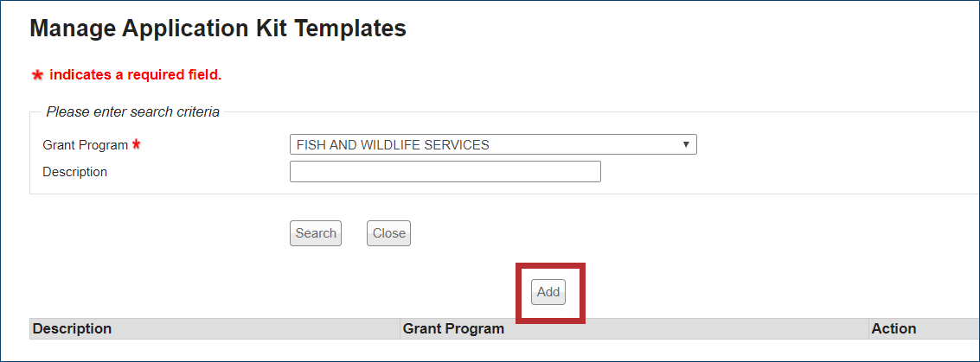The width and height of the screenshot is (980, 362).
Task: Select the FISH AND WILDLIFE SERVICES value text
Action: (393, 145)
